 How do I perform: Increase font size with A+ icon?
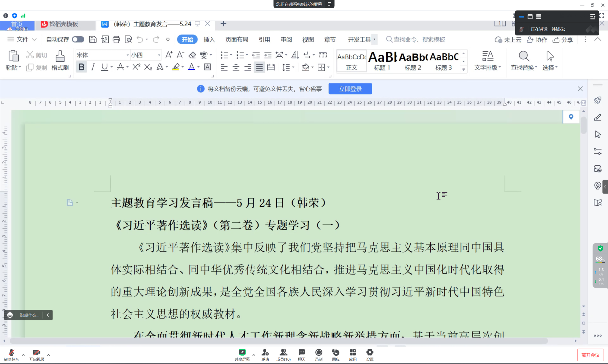point(169,55)
